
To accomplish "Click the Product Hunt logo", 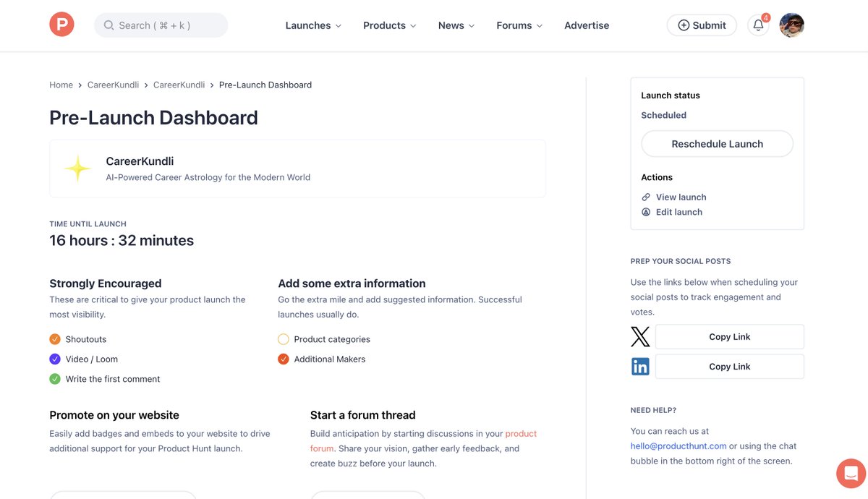I will (x=61, y=25).
